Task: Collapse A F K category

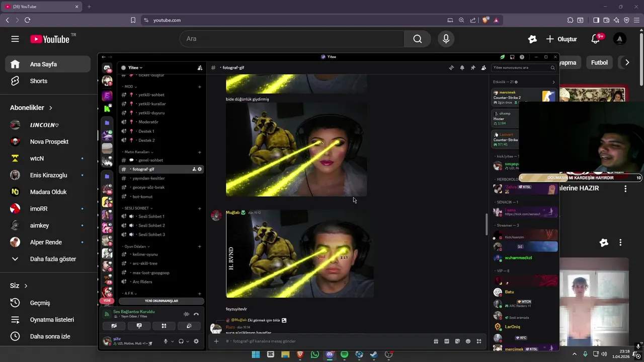Action: tap(130, 293)
